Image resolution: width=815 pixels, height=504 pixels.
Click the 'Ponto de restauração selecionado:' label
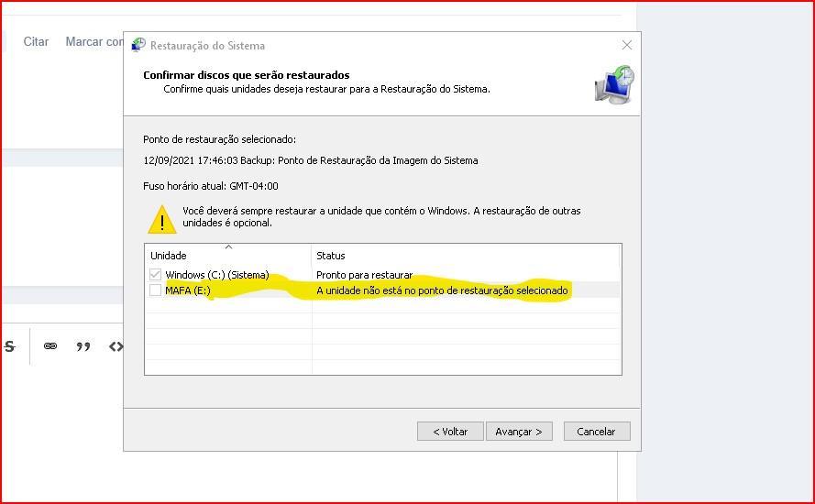coord(219,139)
